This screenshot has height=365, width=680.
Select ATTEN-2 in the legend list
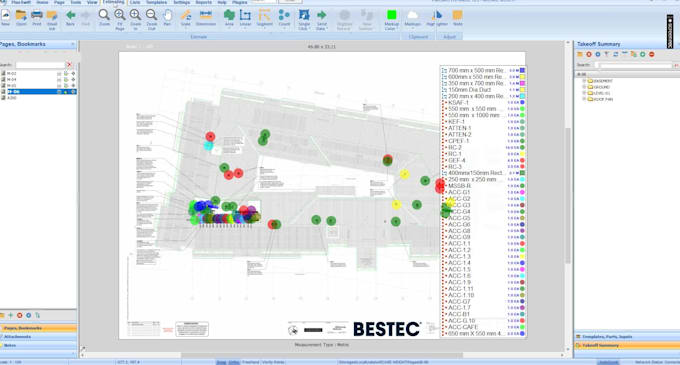tap(460, 135)
